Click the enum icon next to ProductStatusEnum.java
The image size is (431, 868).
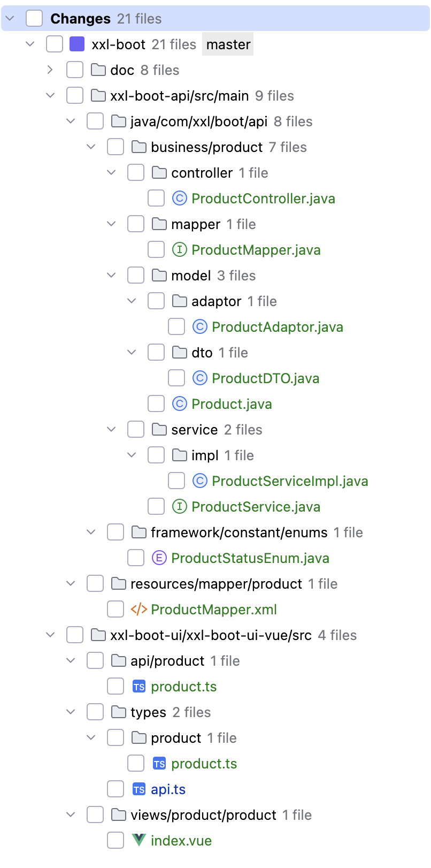pos(159,558)
